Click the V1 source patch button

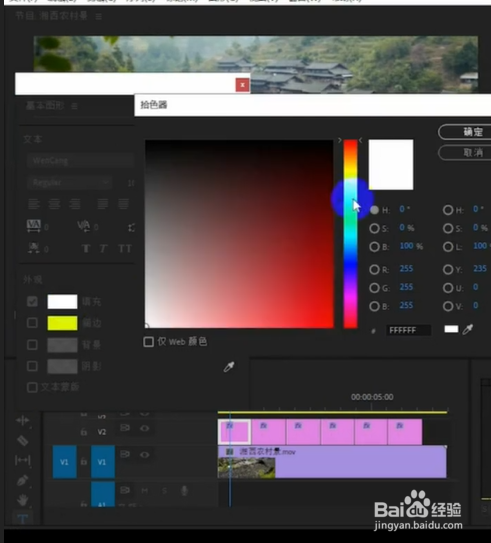64,462
